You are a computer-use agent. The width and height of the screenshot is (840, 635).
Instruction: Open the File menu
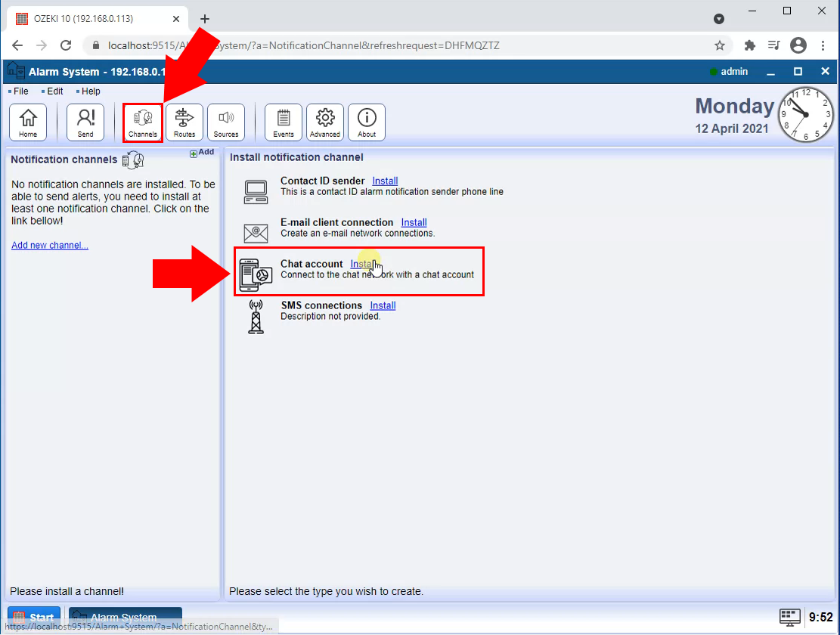pyautogui.click(x=20, y=91)
